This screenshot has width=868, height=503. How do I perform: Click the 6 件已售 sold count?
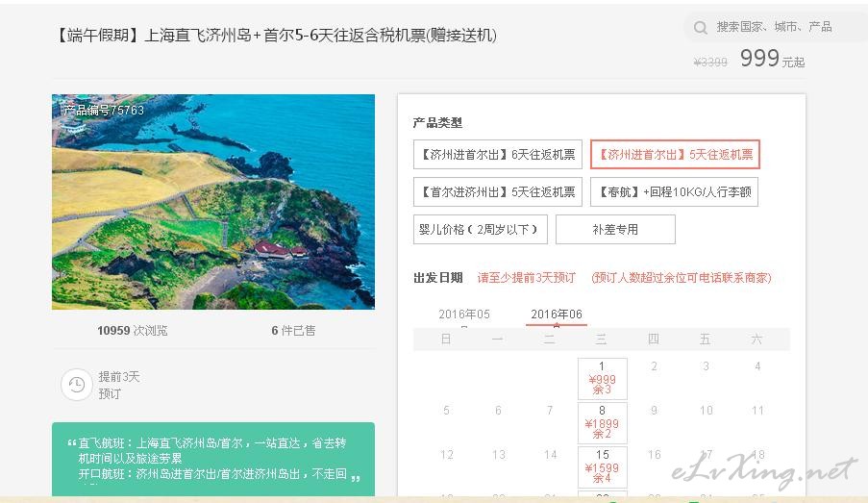pos(293,331)
